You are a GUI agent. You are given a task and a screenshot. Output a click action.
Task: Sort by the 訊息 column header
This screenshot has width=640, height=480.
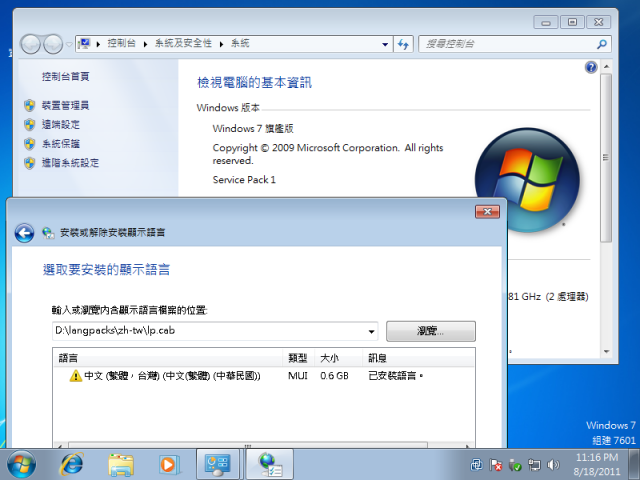pos(418,358)
